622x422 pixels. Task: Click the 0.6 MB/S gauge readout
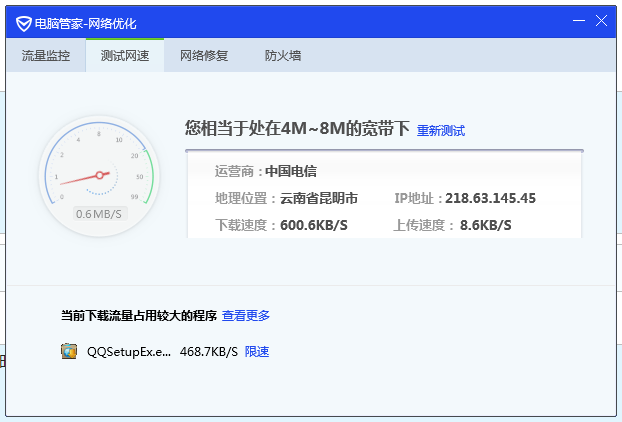(98, 214)
